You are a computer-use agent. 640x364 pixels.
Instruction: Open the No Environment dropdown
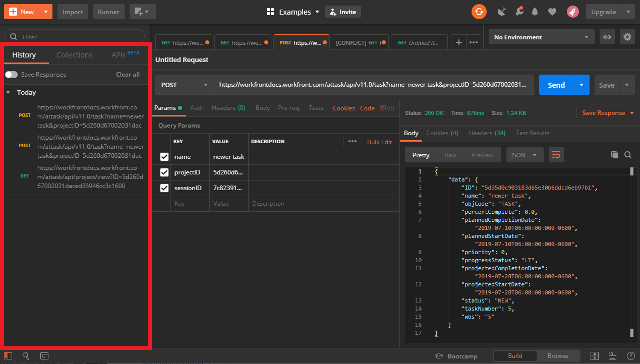(x=542, y=37)
